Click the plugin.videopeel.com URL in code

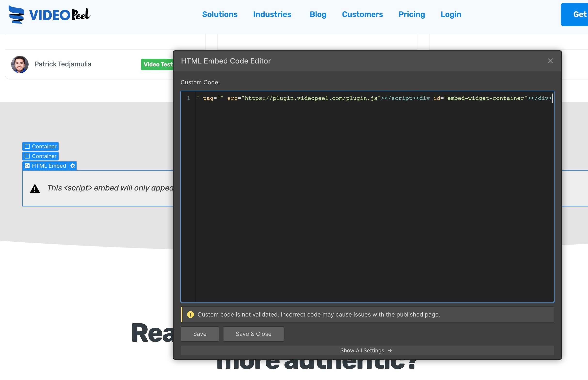[311, 98]
